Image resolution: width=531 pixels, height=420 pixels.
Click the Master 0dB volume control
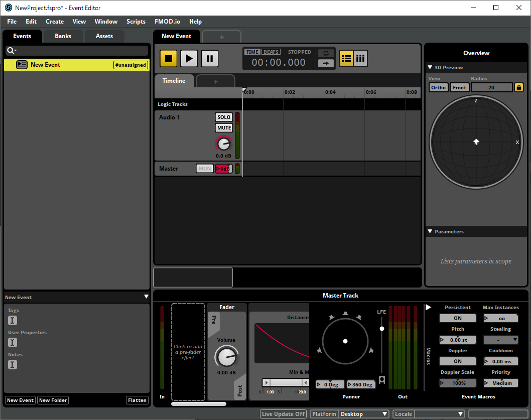223,168
